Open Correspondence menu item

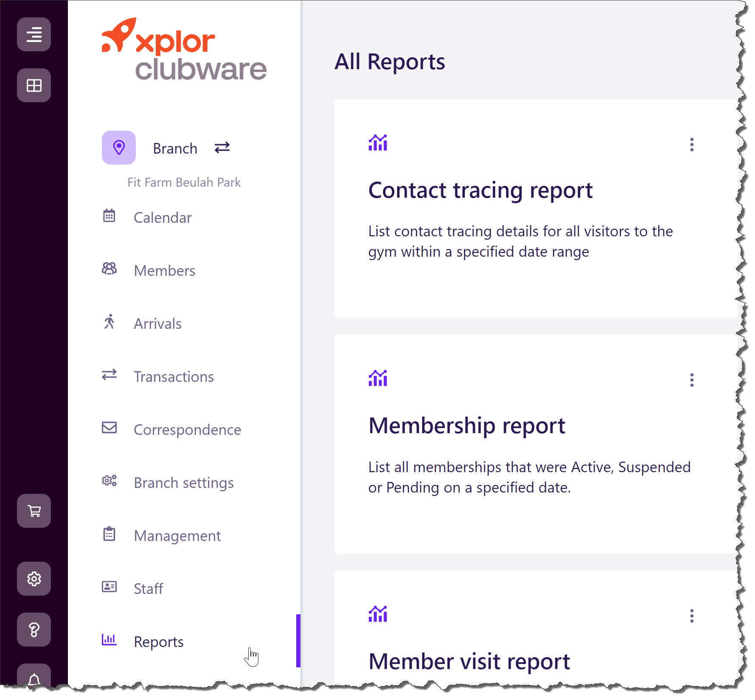click(188, 430)
